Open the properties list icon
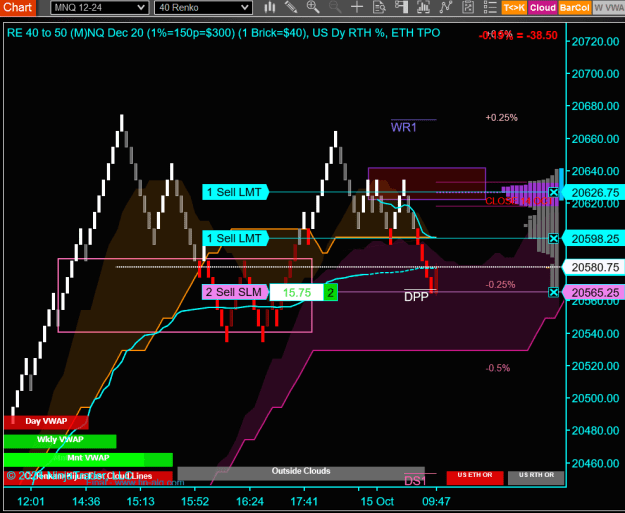 click(x=490, y=7)
